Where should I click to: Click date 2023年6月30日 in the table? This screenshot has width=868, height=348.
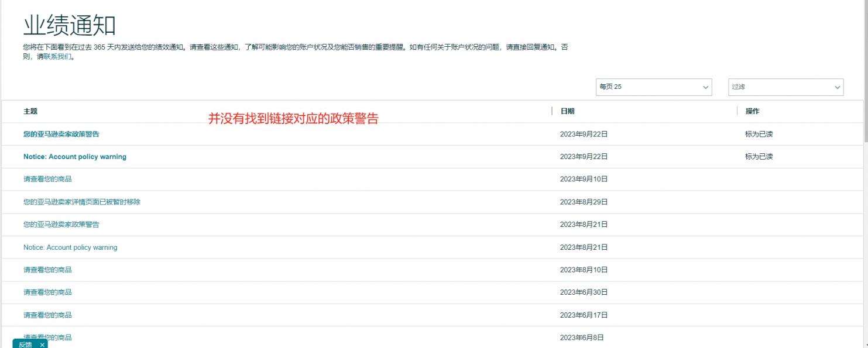pos(584,292)
